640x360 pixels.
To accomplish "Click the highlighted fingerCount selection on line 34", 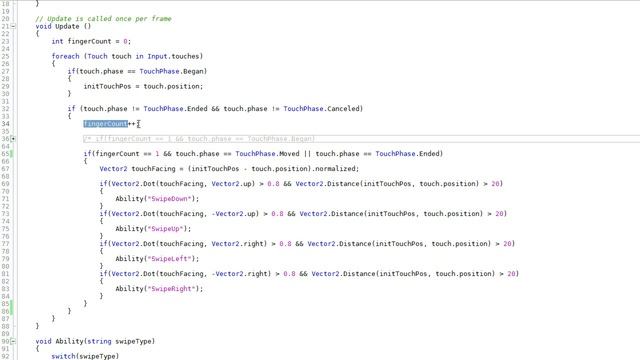I will pyautogui.click(x=106, y=124).
